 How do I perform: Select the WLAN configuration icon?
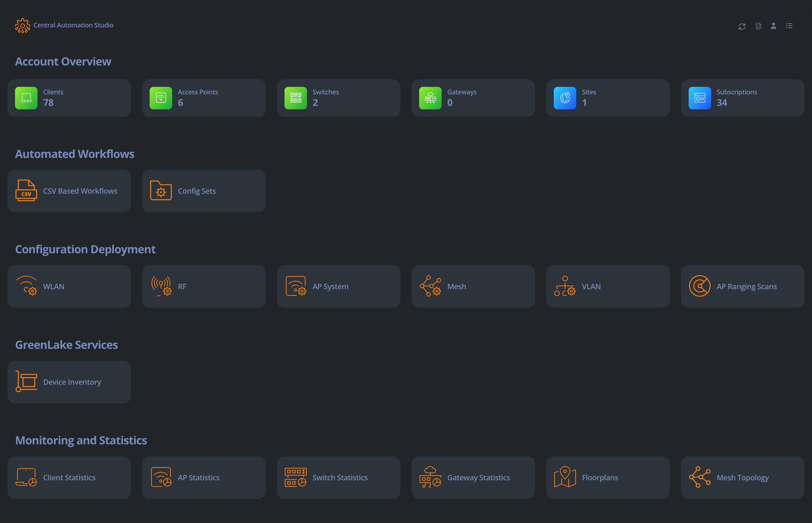pos(26,286)
